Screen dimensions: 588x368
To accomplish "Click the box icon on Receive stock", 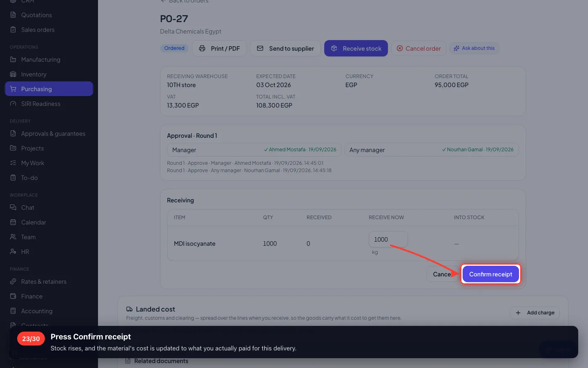I will pyautogui.click(x=334, y=49).
